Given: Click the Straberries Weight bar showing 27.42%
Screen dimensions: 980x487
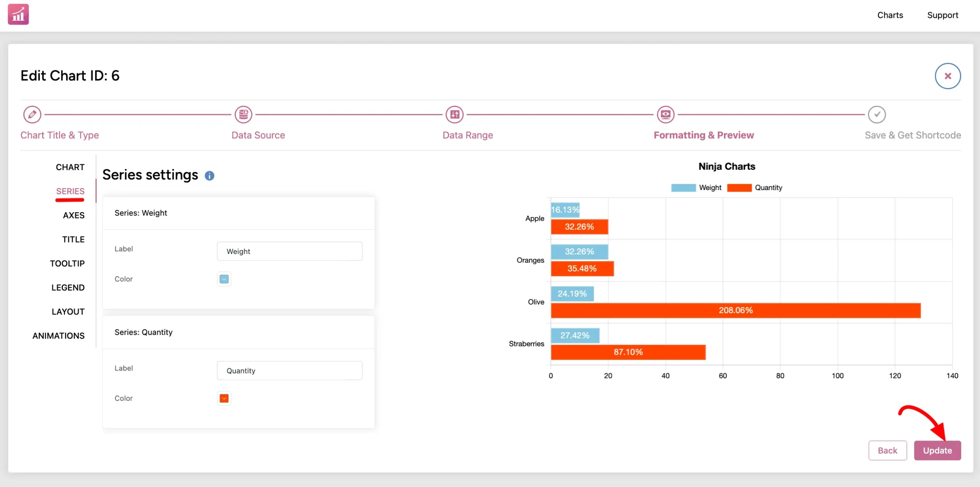Looking at the screenshot, I should click(x=575, y=336).
